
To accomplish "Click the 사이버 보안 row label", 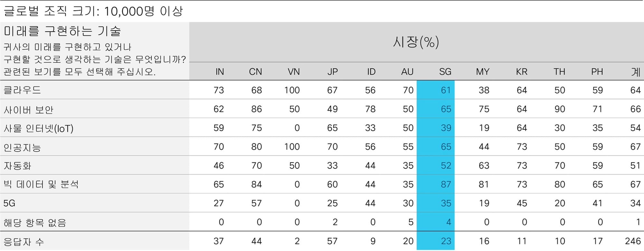I will 28,110.
